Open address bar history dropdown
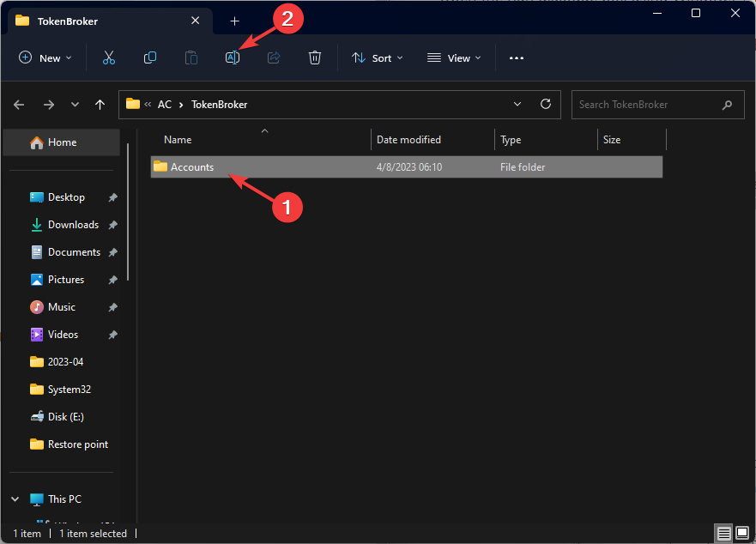Viewport: 756px width, 544px height. 517,104
